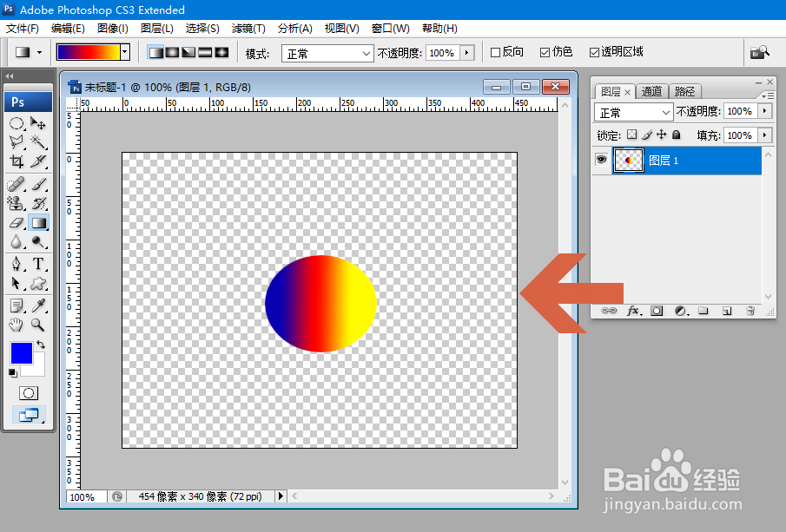Enable the 反向 checkbox
The height and width of the screenshot is (532, 786).
pyautogui.click(x=497, y=52)
